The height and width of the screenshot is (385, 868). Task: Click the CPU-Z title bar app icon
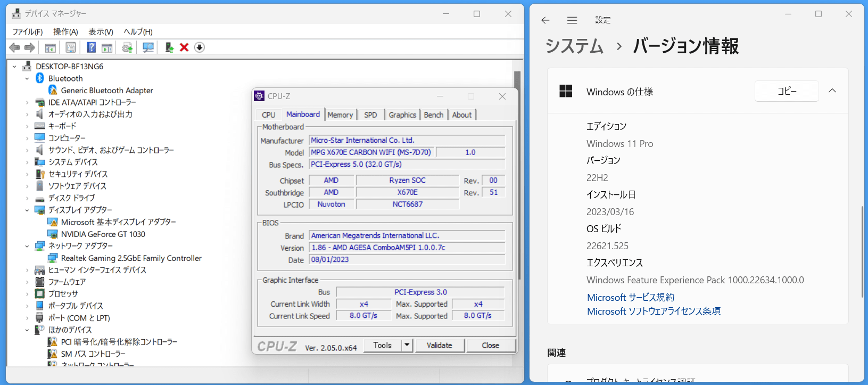click(259, 96)
